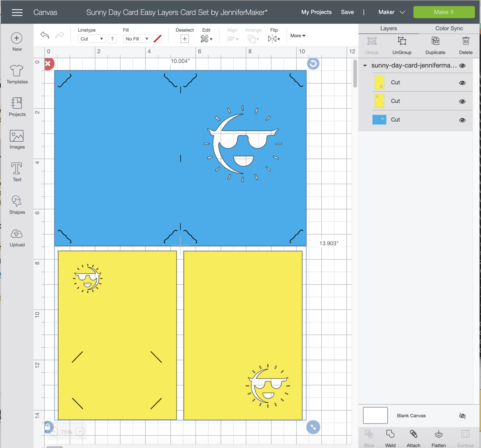
Task: Open My Projects
Action: tap(316, 12)
